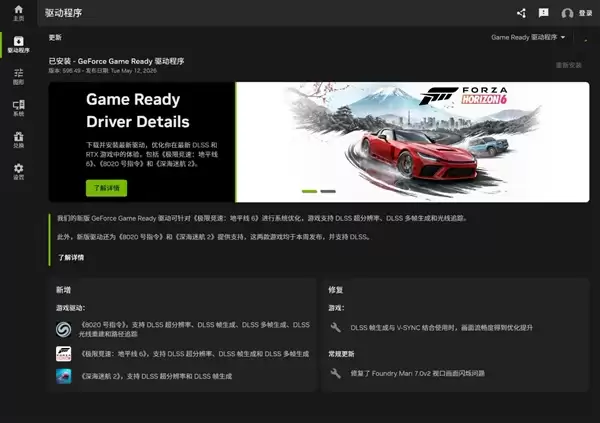Open the feedback notification icon
This screenshot has width=600, height=423.
(543, 13)
